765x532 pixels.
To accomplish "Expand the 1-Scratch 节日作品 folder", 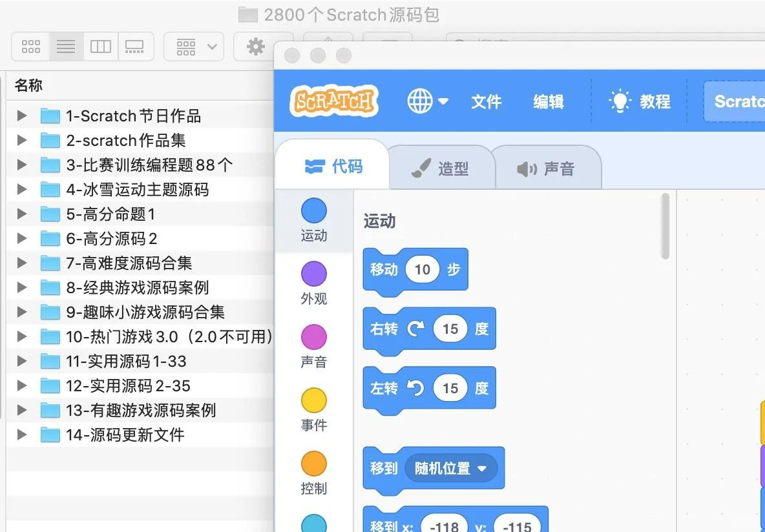I will 21,116.
